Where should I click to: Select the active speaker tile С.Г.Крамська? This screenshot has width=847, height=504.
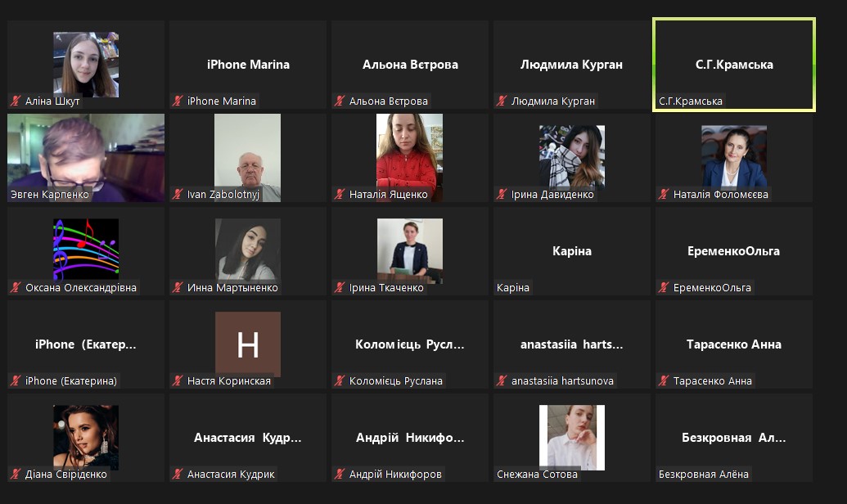coord(734,65)
